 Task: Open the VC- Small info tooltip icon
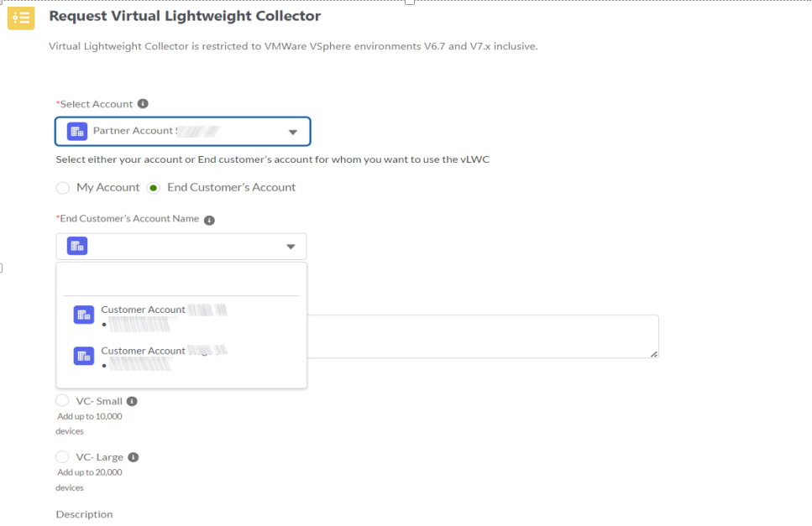132,401
